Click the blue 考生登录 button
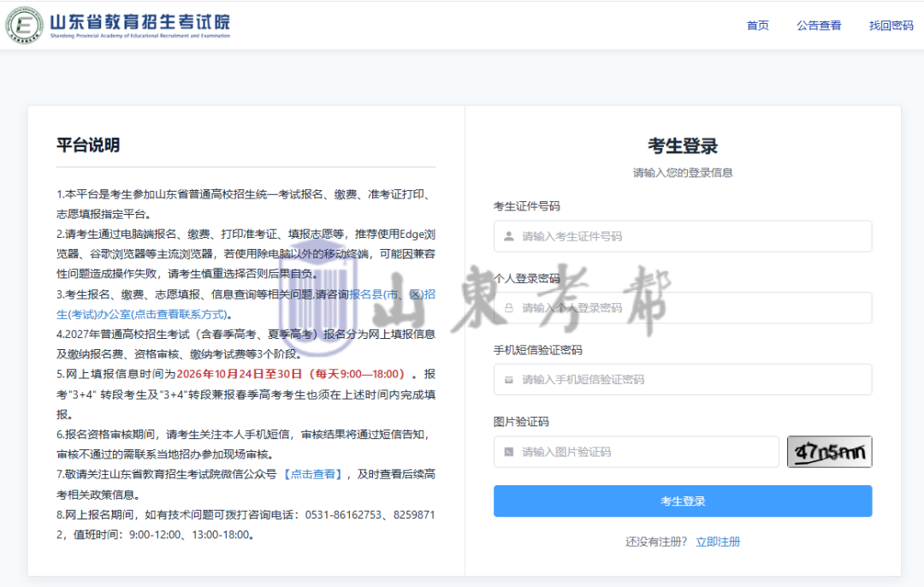 [x=683, y=501]
